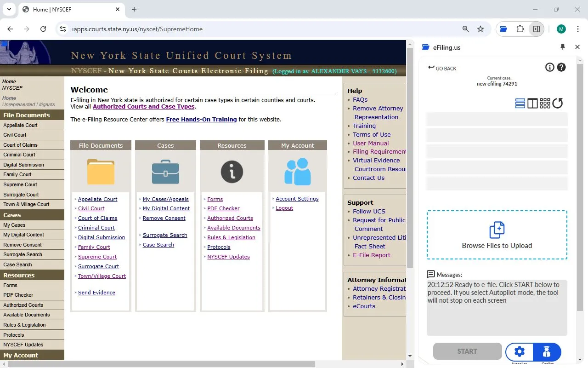Open Rules & Legislation link in Resources box

coord(231,237)
